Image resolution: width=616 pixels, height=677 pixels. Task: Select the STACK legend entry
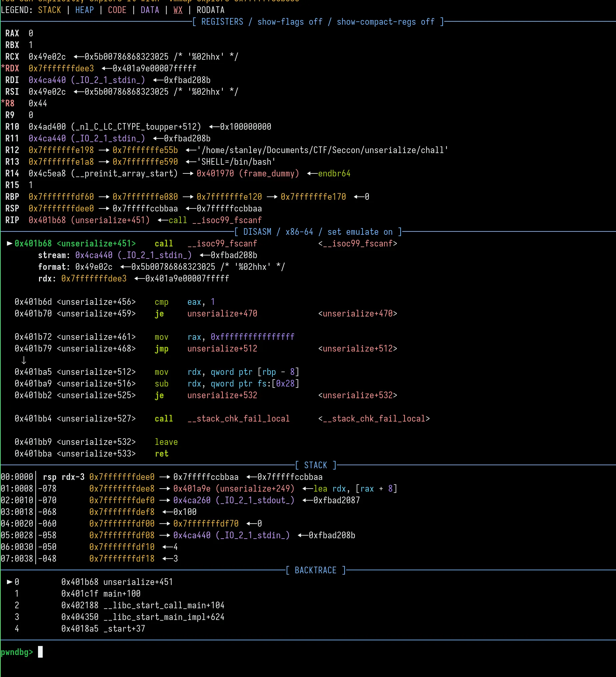click(50, 10)
